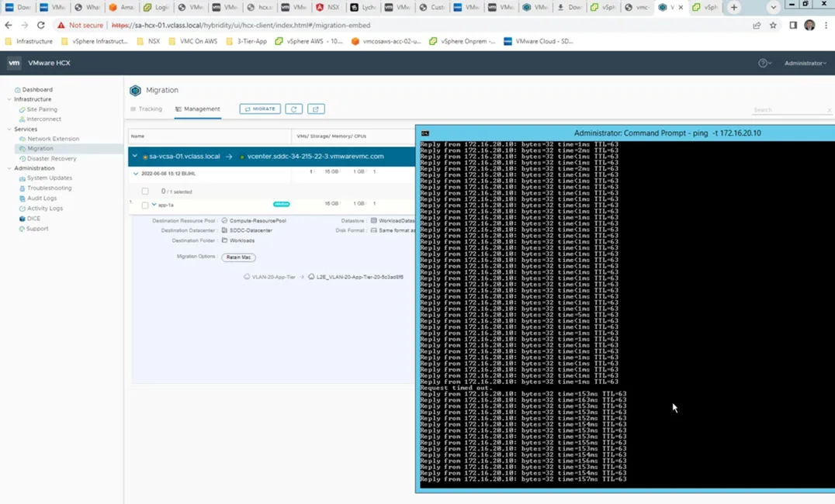This screenshot has width=835, height=504.
Task: Click the Retain Mac option pill
Action: 238,257
